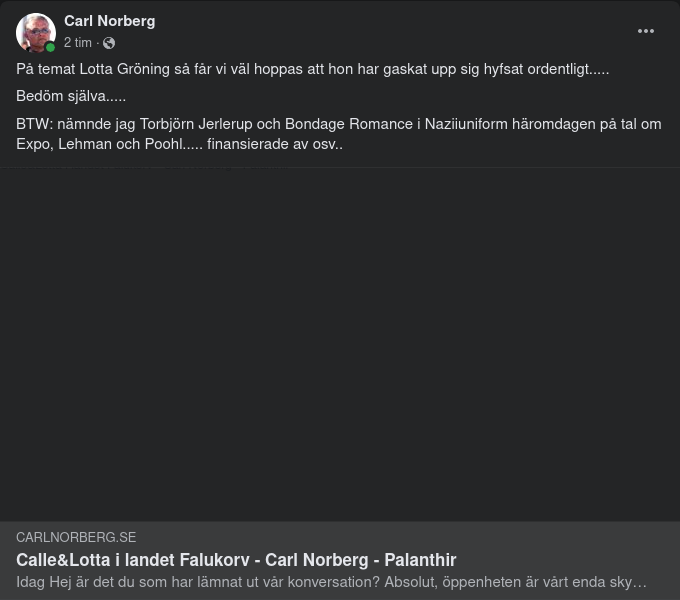Open the three-dot post options menu
The height and width of the screenshot is (600, 680).
[646, 31]
